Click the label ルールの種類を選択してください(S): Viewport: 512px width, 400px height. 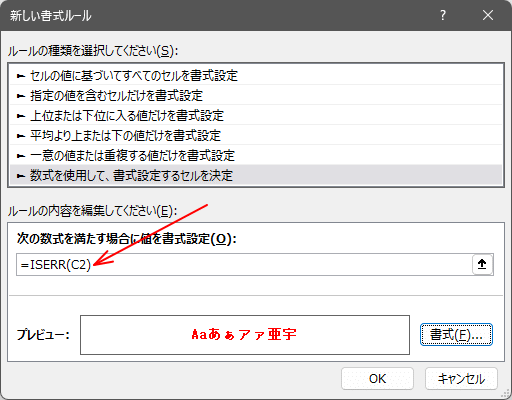93,51
